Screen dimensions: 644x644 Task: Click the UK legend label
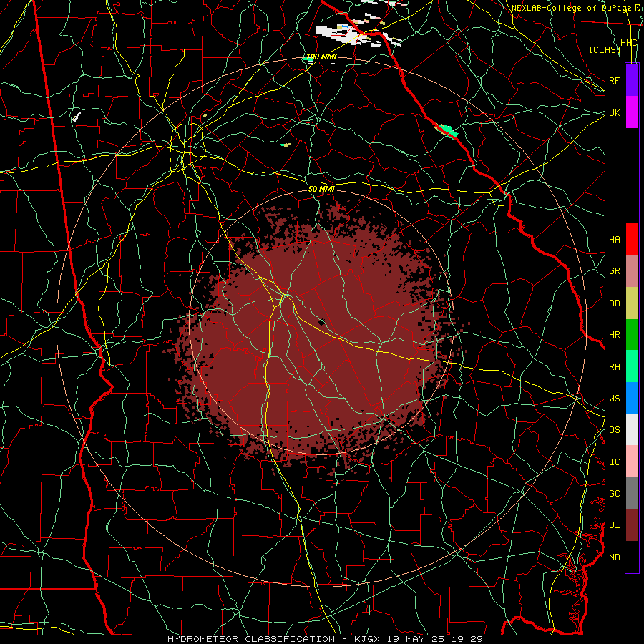(x=615, y=112)
